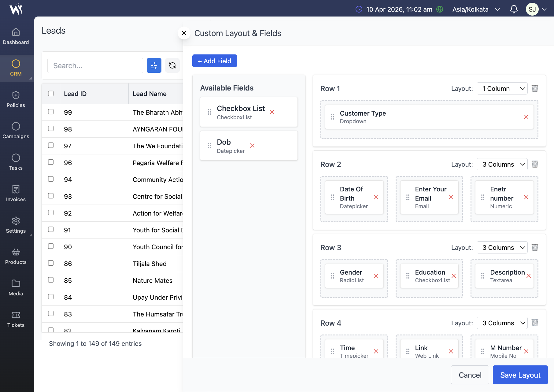Delete Row 1 using trash icon

click(535, 88)
